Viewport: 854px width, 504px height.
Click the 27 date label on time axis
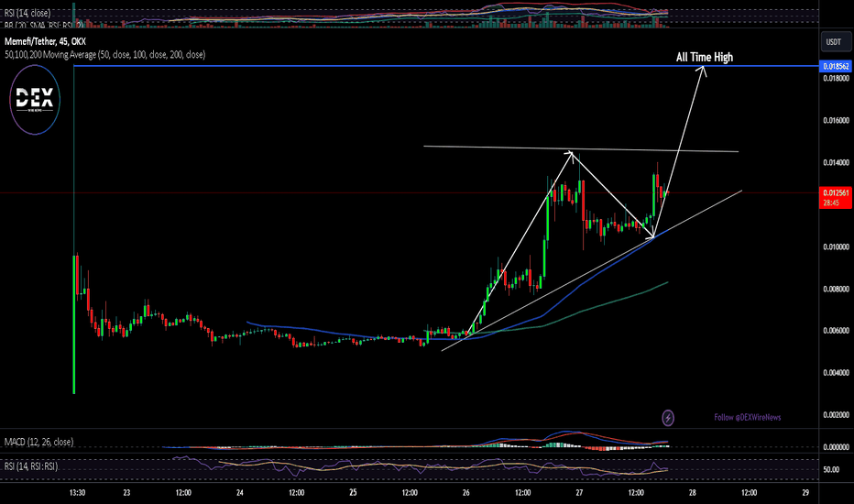click(579, 493)
